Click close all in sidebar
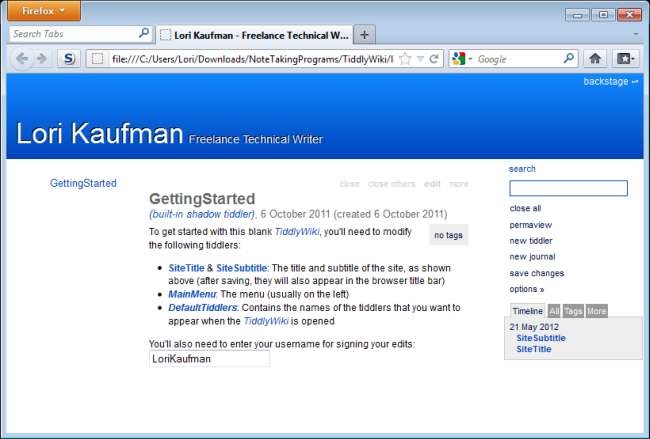This screenshot has height=439, width=650. pyautogui.click(x=525, y=208)
